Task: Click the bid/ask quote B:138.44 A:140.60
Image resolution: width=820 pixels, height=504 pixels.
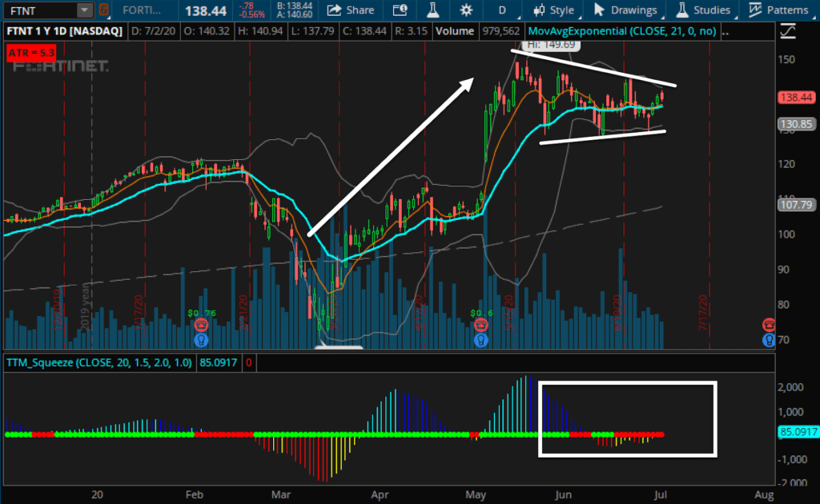Action: (x=295, y=10)
